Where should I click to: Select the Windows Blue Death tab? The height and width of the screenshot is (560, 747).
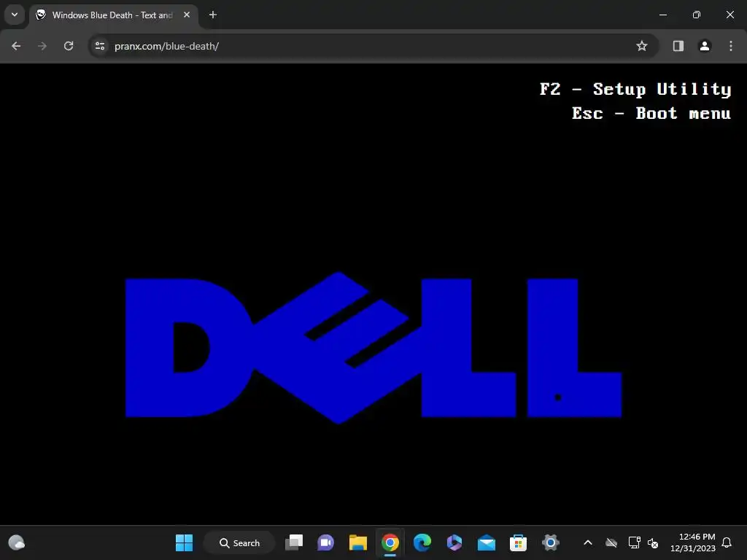click(x=113, y=15)
